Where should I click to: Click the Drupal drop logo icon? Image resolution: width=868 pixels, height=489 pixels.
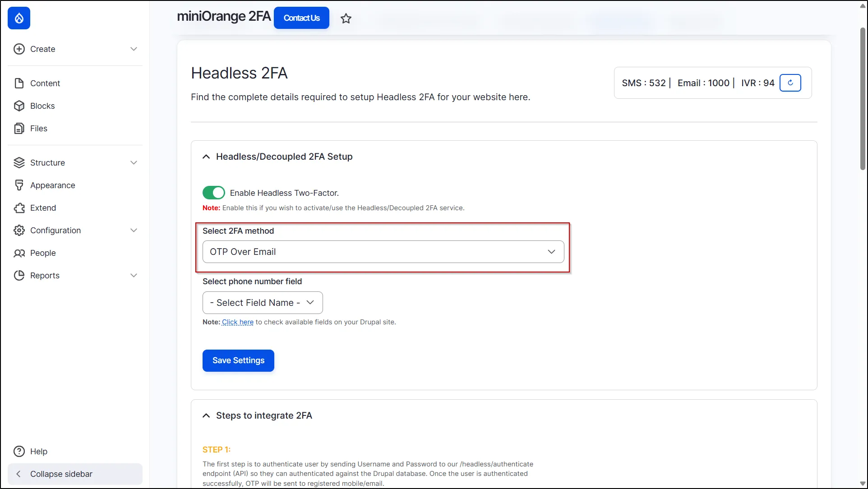[x=19, y=18]
